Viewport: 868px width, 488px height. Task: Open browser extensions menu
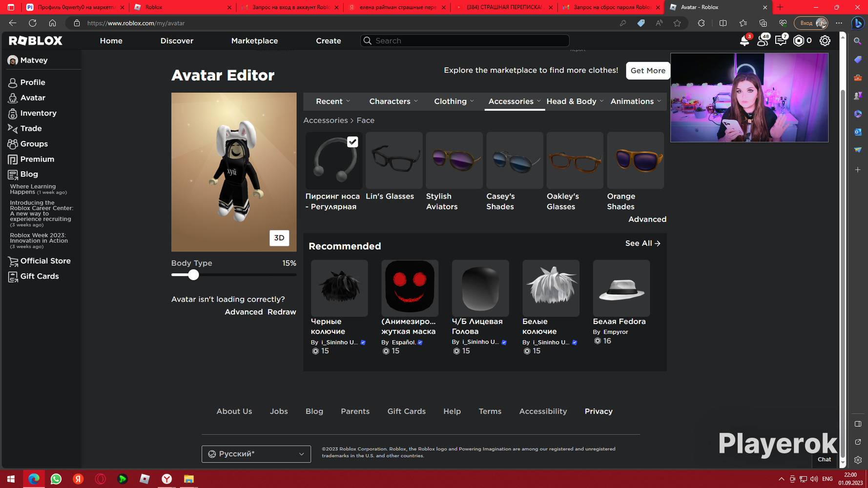point(701,23)
